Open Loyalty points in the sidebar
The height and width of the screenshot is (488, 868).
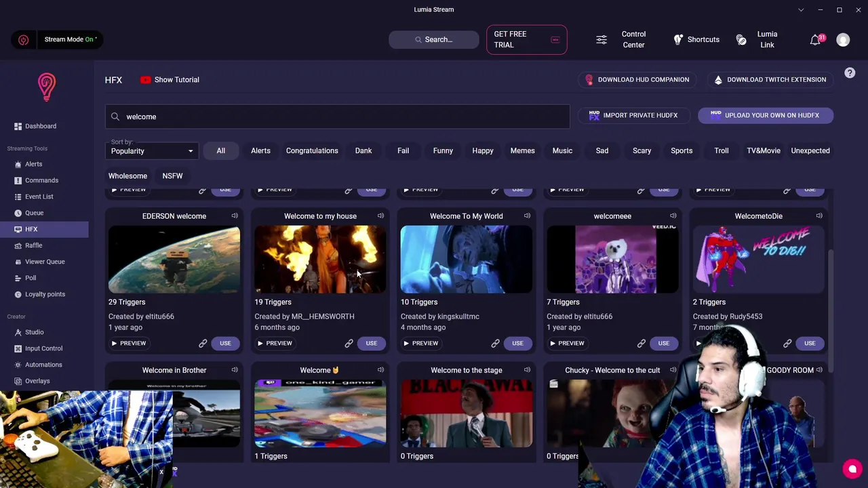point(44,294)
